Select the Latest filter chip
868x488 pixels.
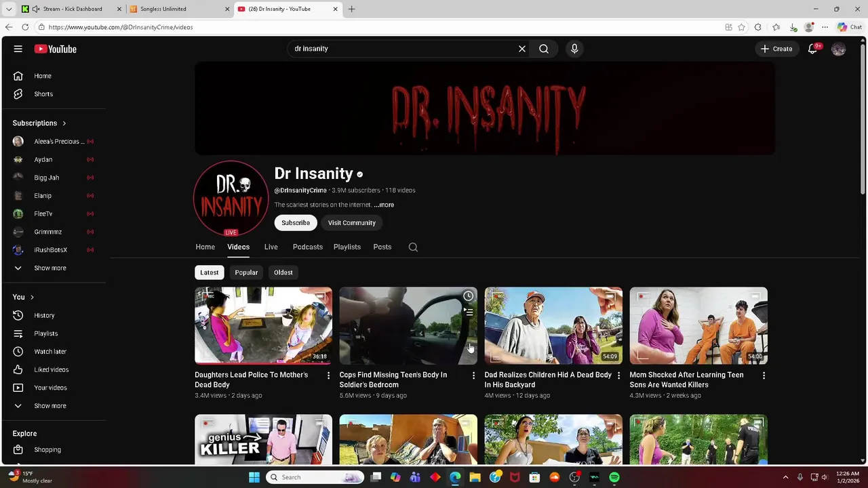coord(210,272)
